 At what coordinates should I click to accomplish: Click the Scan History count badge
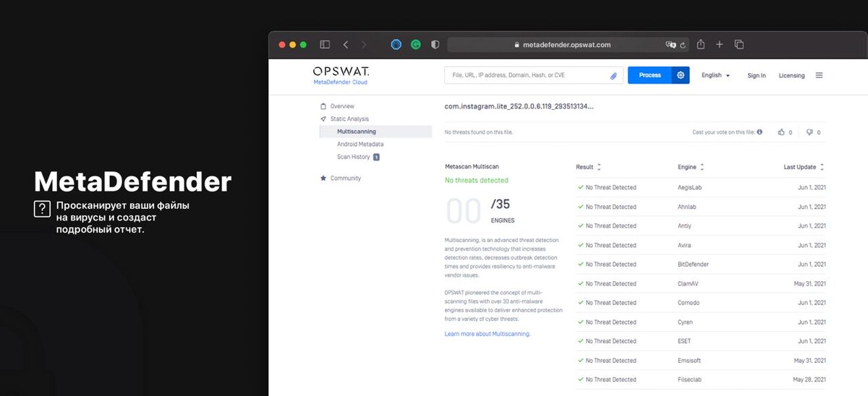coord(376,157)
